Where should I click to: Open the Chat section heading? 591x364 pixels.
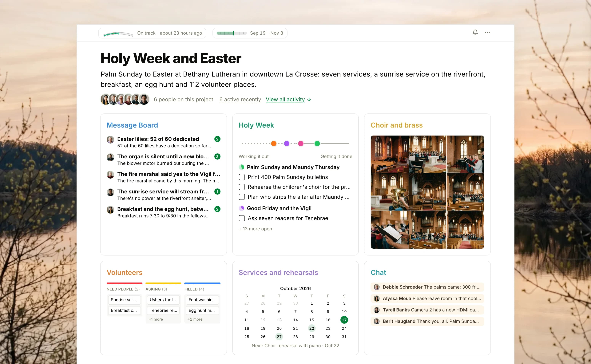(x=378, y=272)
